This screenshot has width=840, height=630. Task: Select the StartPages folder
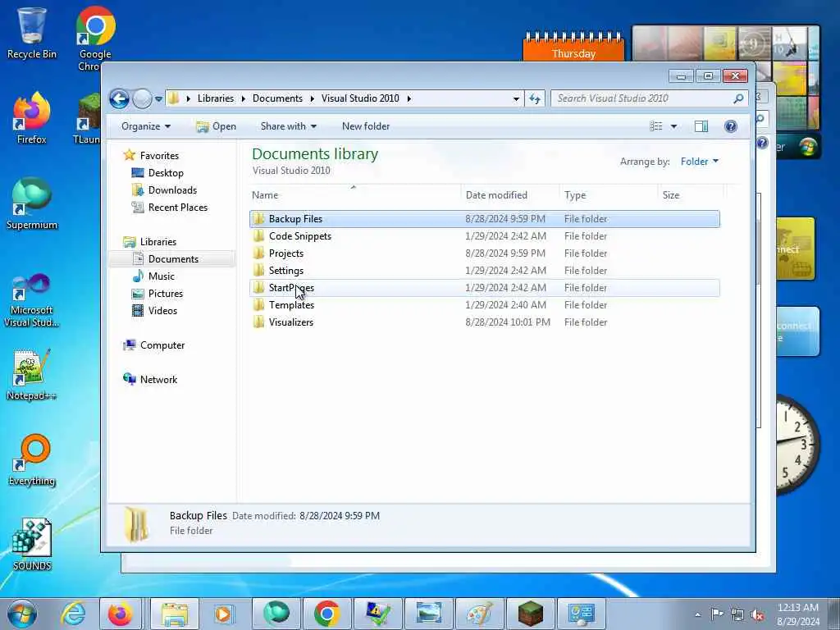point(484,288)
